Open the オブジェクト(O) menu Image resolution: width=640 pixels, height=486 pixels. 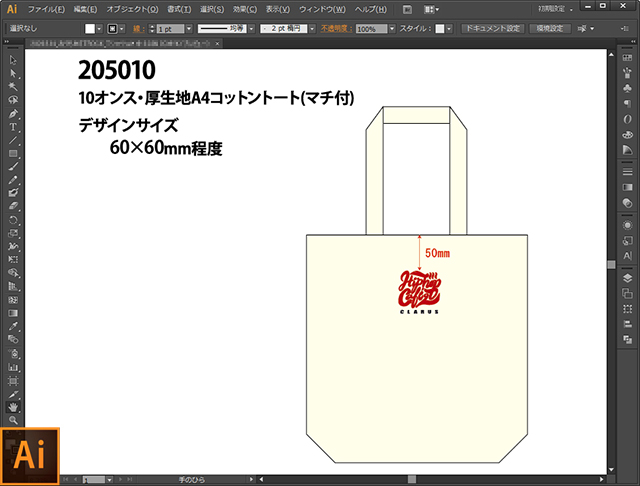pos(132,9)
